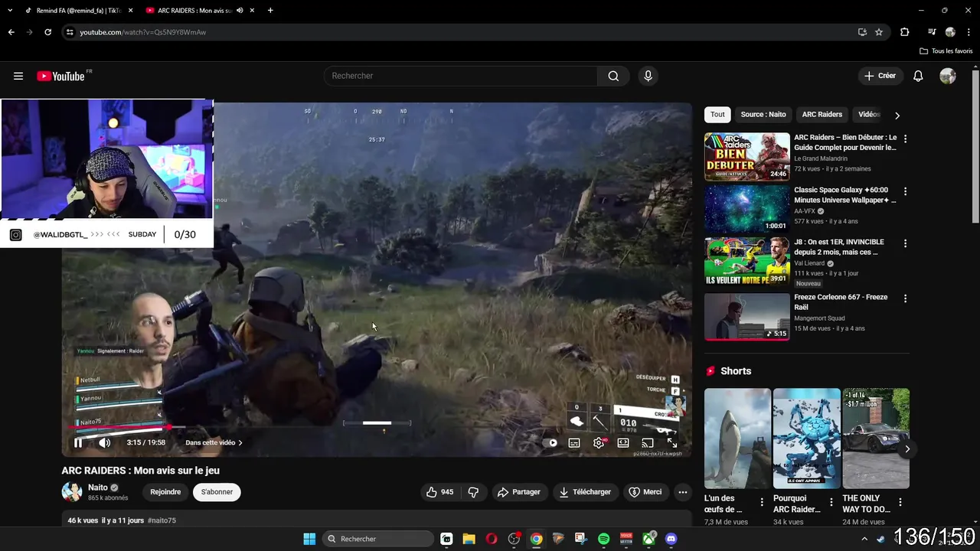Open more actions under the video
Image resolution: width=980 pixels, height=551 pixels.
pyautogui.click(x=683, y=492)
